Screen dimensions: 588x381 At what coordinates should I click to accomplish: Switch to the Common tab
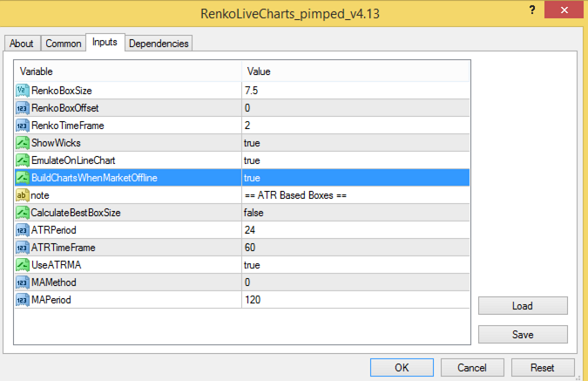click(x=63, y=44)
